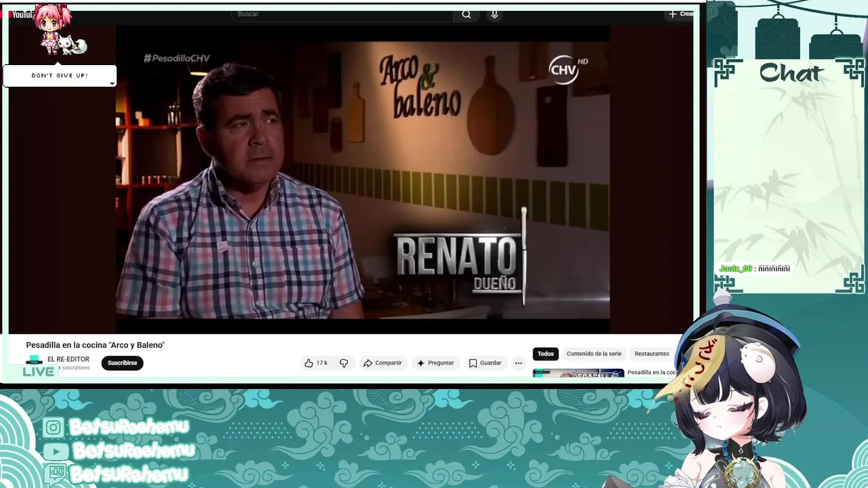Click the CHV HD logo on video
Image resolution: width=868 pixels, height=488 pixels.
568,68
